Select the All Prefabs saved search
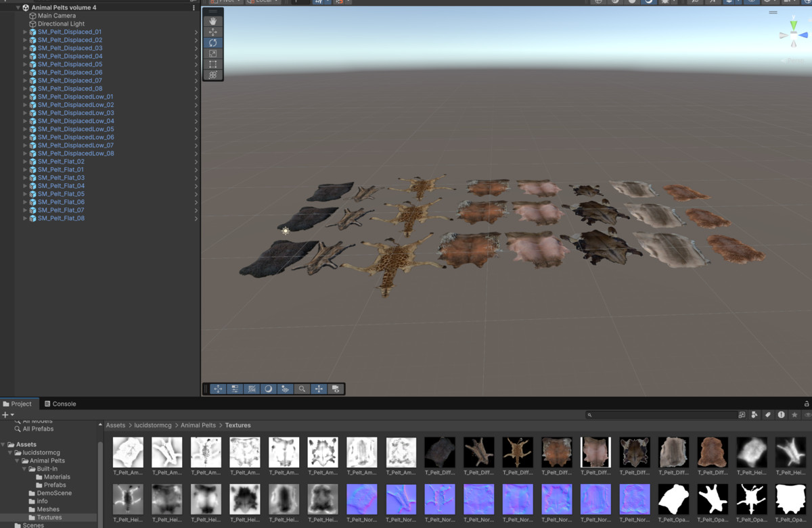This screenshot has width=812, height=528. pos(38,429)
